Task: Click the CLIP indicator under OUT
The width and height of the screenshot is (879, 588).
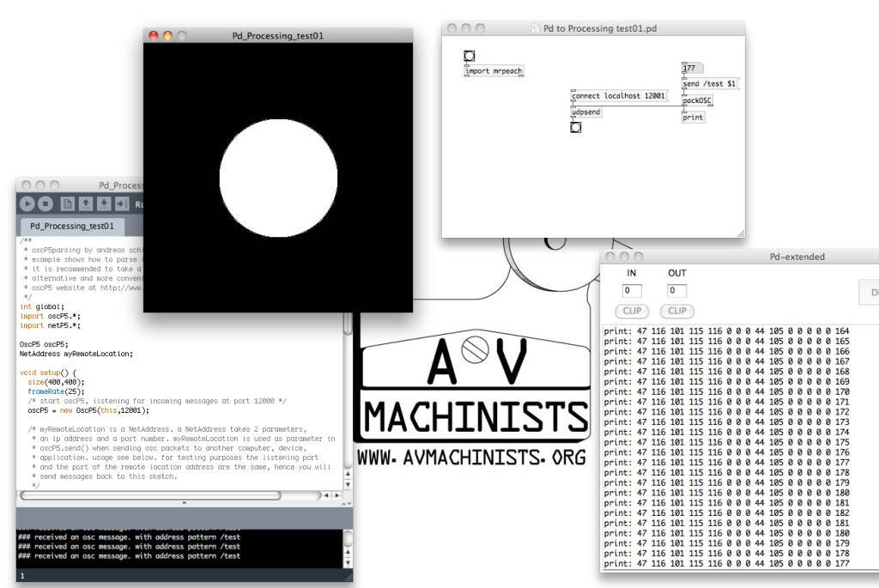Action: [677, 311]
